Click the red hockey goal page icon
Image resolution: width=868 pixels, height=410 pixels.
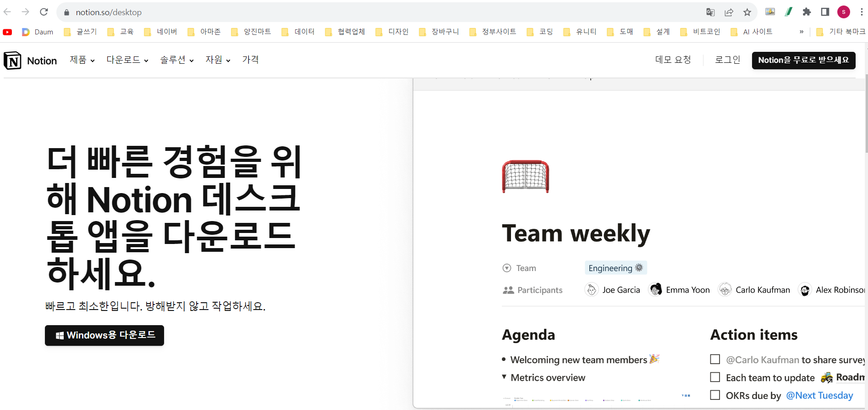point(525,177)
